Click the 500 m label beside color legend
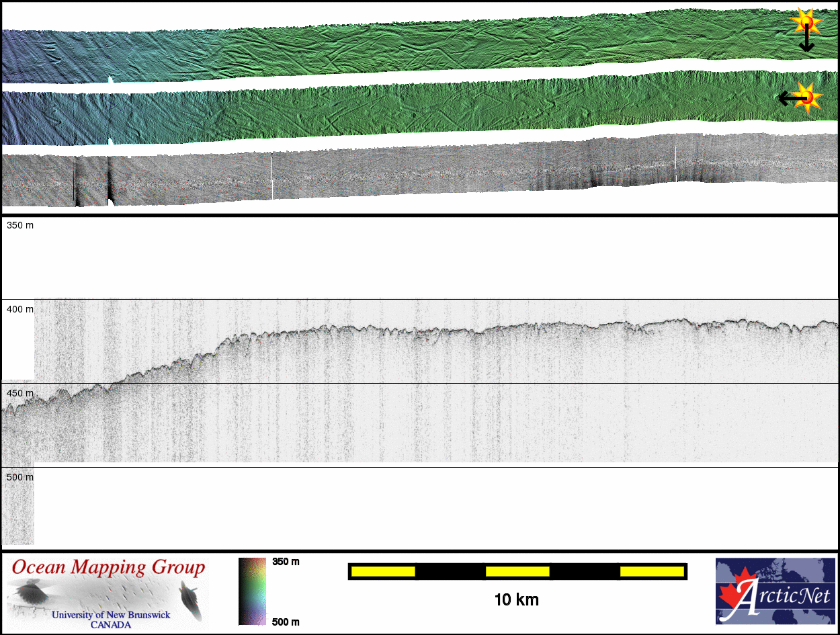 [286, 622]
